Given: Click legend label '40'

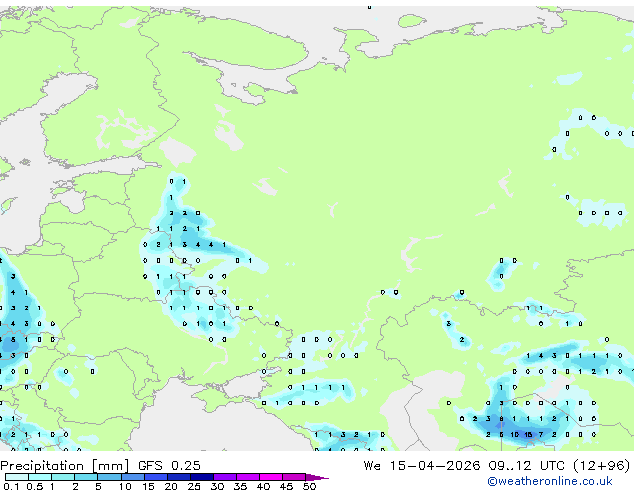Looking at the screenshot, I should point(263,486).
